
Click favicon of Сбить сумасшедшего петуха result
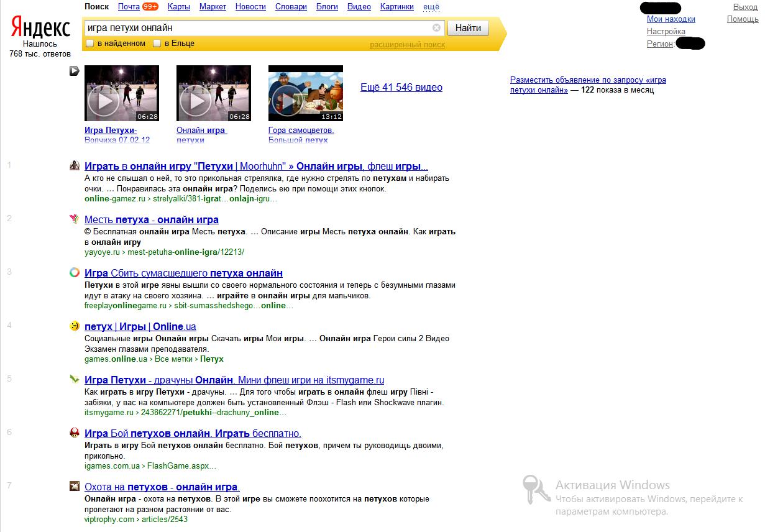click(75, 272)
